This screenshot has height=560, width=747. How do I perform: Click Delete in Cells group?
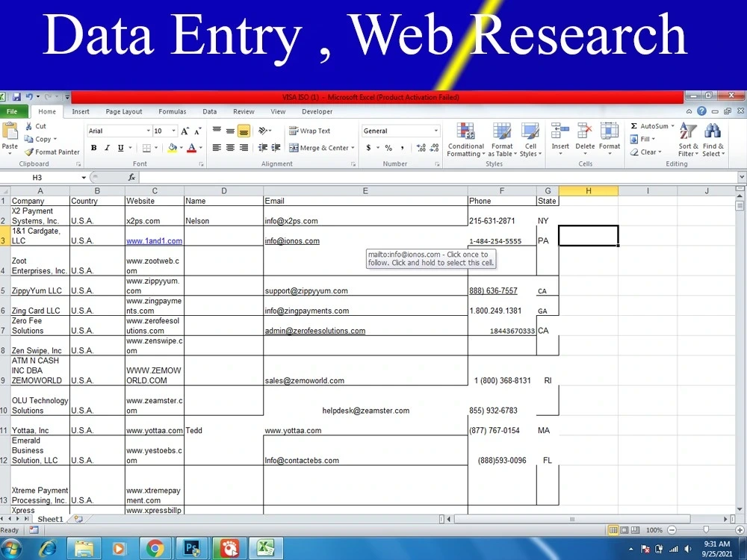[x=585, y=139]
